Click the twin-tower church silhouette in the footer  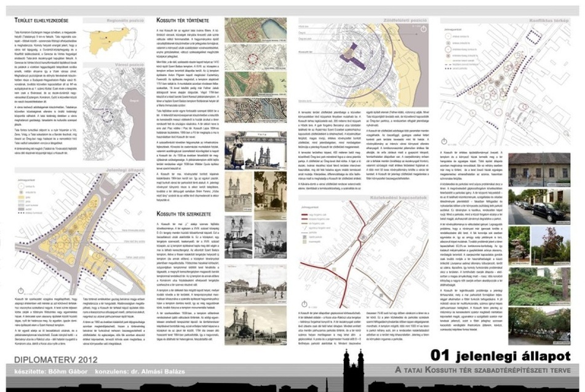pyautogui.click(x=353, y=371)
